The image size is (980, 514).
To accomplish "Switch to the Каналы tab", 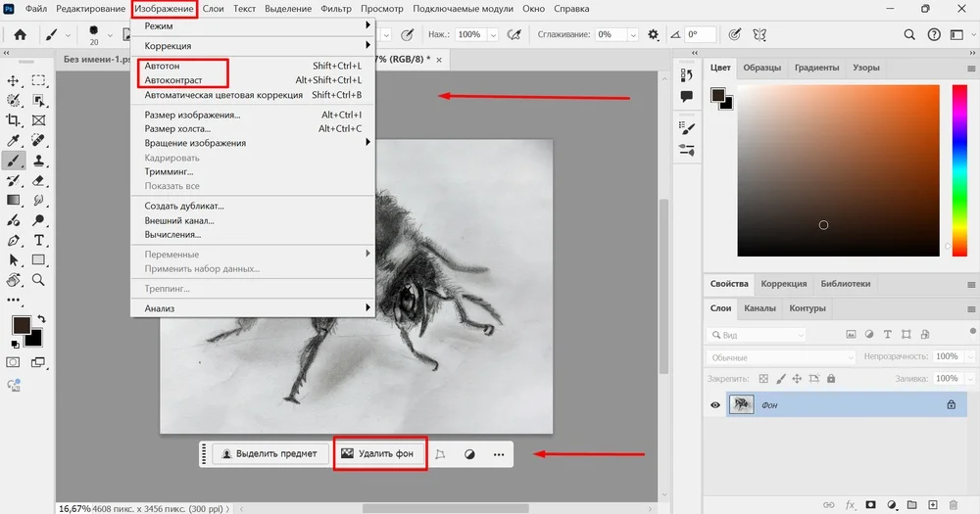I will pyautogui.click(x=759, y=308).
